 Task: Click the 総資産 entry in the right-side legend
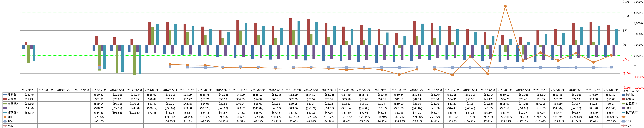pos(628,99)
